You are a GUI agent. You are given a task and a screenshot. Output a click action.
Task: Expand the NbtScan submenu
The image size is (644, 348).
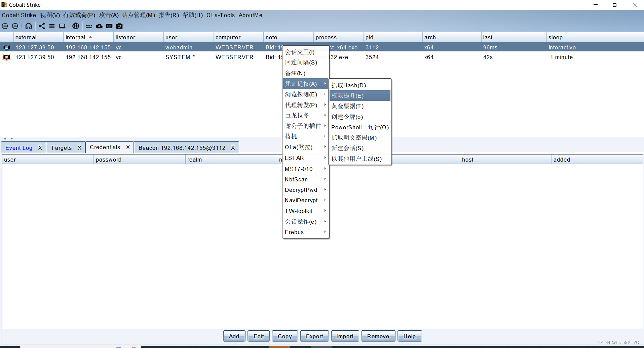click(x=306, y=179)
